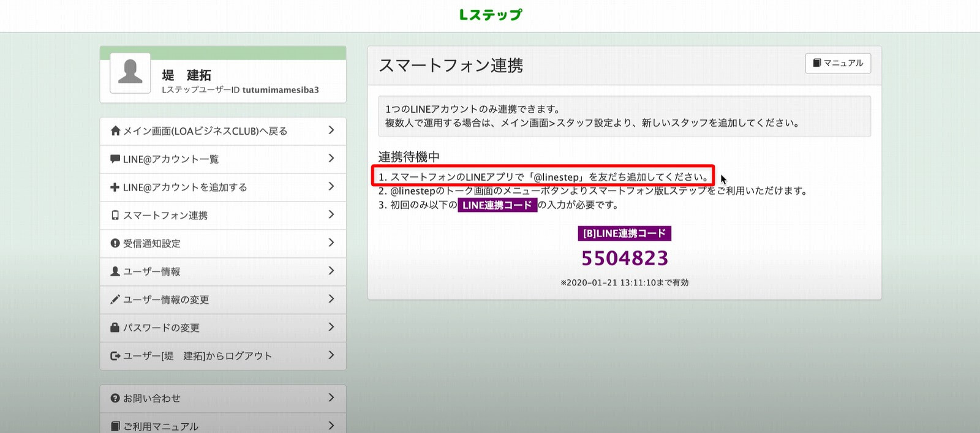Click the [B]LINE連携コード badge
The width and height of the screenshot is (980, 433).
pyautogui.click(x=624, y=233)
